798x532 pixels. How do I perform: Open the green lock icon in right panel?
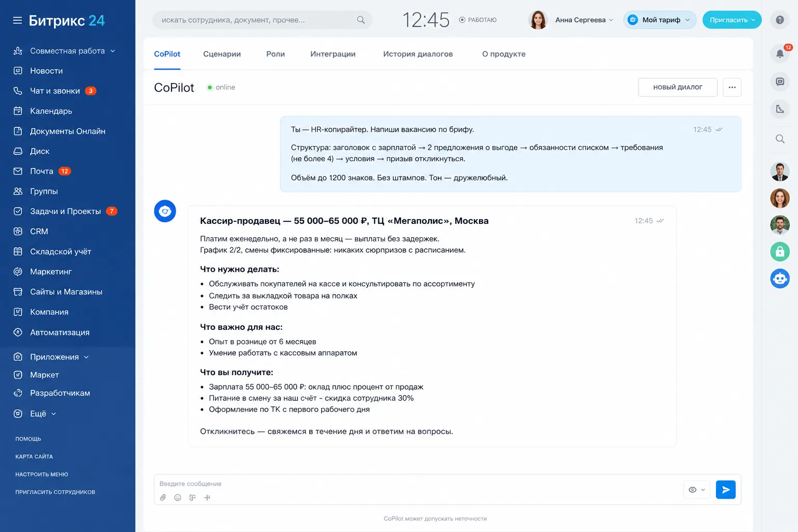pos(780,251)
